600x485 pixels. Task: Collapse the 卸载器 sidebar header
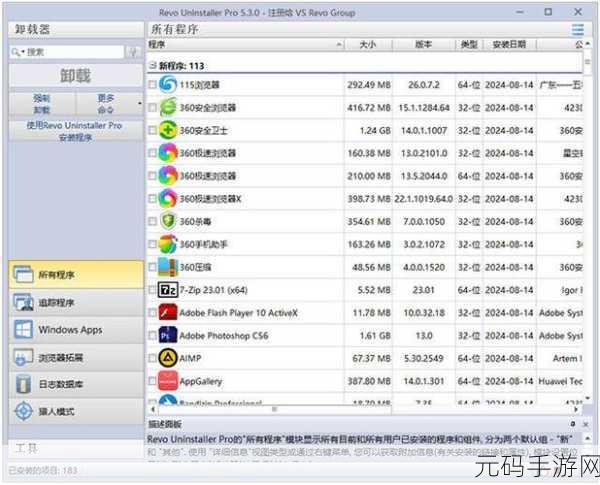coord(76,29)
